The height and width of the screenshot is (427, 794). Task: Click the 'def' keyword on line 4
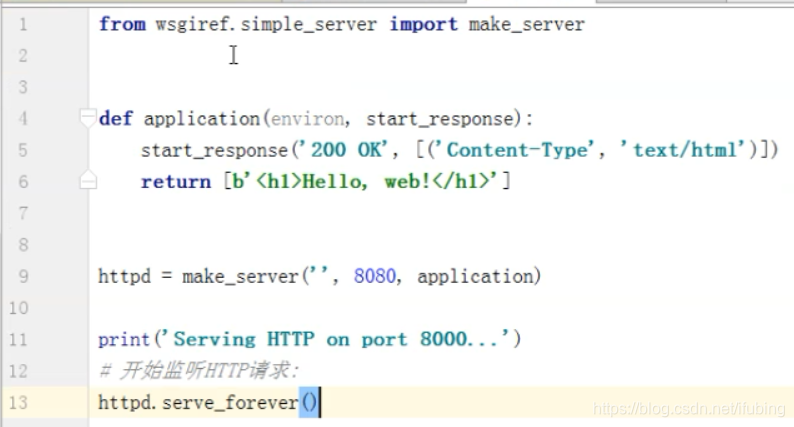pos(115,119)
